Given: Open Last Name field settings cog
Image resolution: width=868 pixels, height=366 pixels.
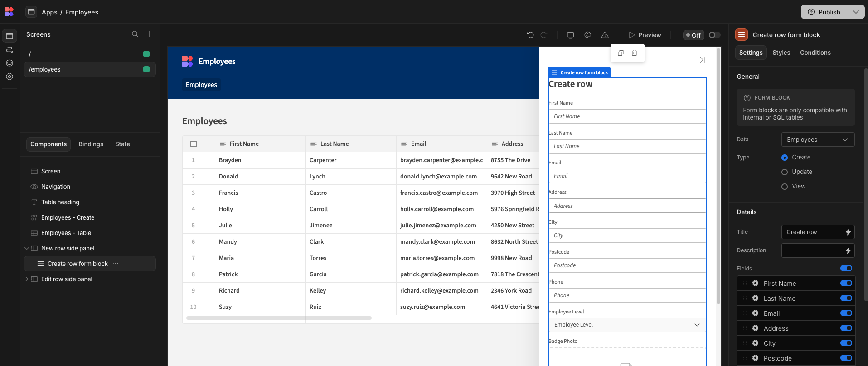Looking at the screenshot, I should click(756, 298).
